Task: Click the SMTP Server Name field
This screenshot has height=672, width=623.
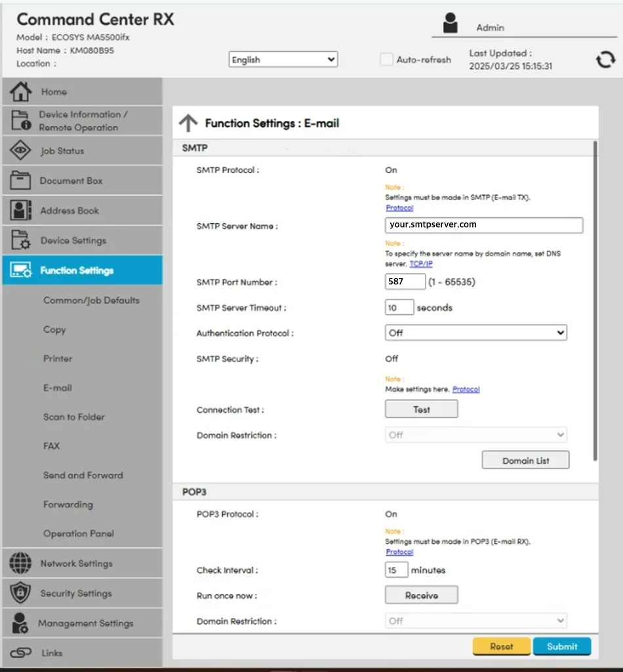Action: [483, 225]
